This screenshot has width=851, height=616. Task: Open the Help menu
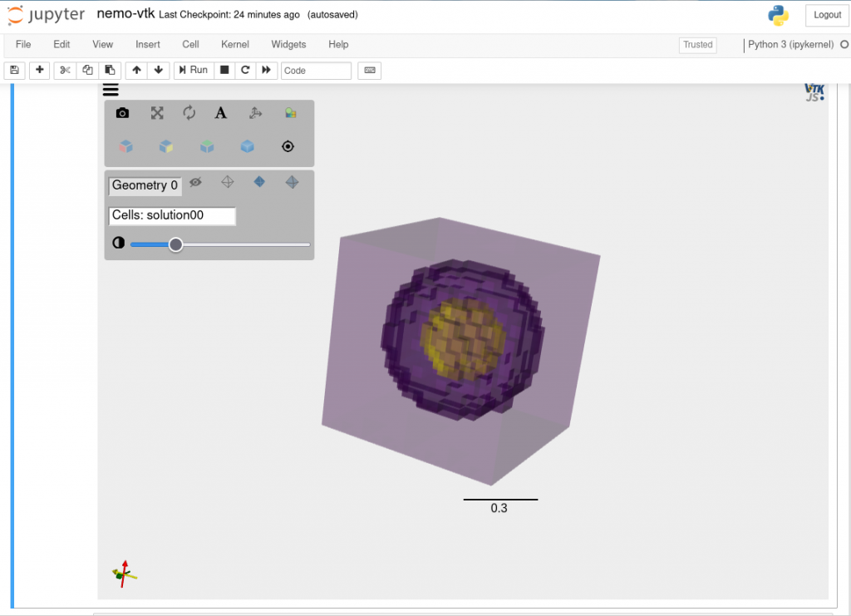click(338, 45)
